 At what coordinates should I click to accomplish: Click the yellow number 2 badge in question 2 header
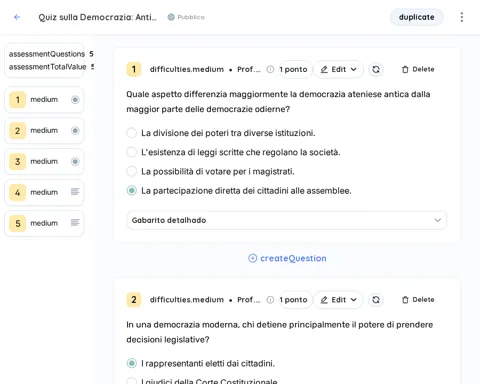(x=134, y=300)
